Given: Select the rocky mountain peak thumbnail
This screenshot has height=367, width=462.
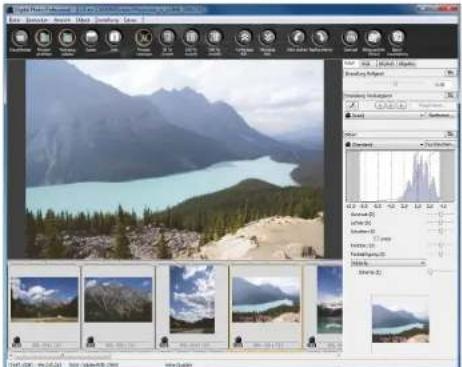Looking at the screenshot, I should (118, 299).
